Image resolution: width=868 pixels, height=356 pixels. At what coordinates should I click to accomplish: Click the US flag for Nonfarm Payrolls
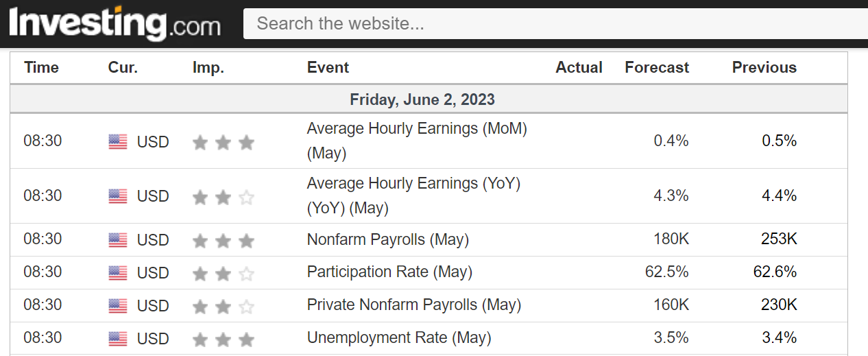pyautogui.click(x=118, y=240)
